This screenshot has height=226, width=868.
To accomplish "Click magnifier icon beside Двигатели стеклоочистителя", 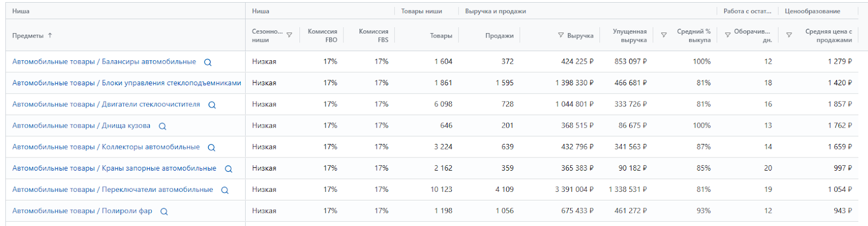I will tap(212, 105).
